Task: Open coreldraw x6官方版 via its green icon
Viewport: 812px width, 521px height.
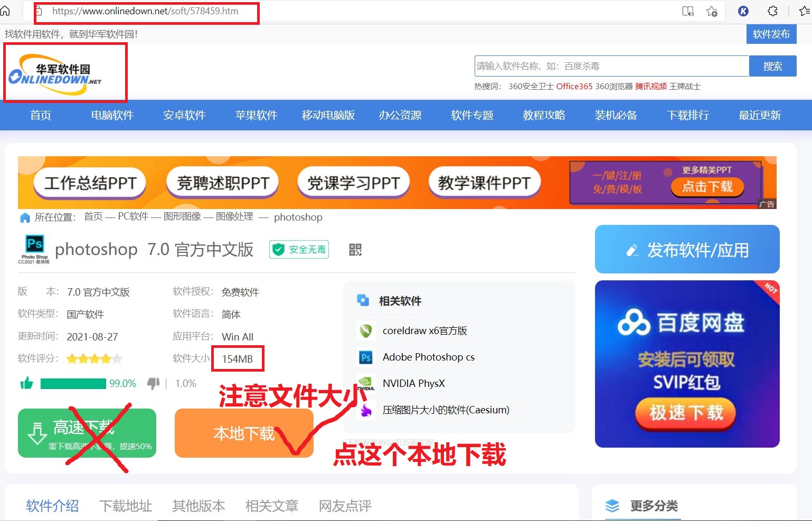Action: pyautogui.click(x=366, y=331)
